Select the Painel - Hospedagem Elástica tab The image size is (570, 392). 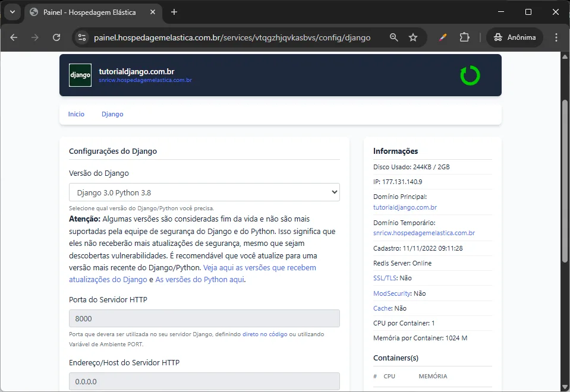pos(89,12)
